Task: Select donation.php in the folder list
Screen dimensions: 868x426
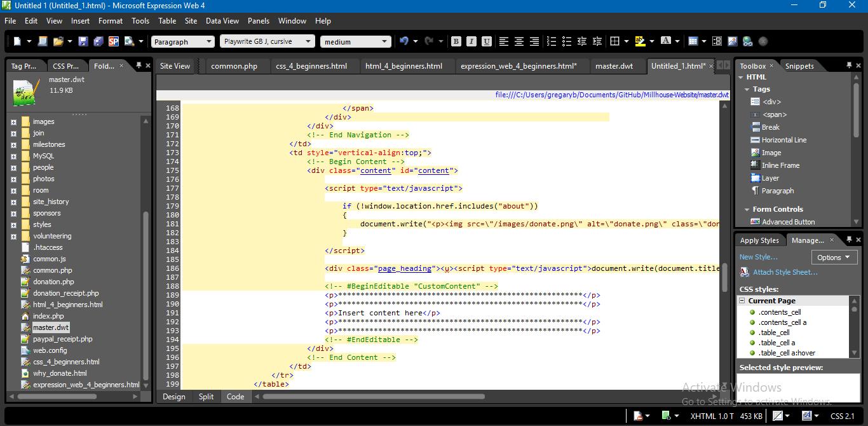Action: click(x=53, y=282)
